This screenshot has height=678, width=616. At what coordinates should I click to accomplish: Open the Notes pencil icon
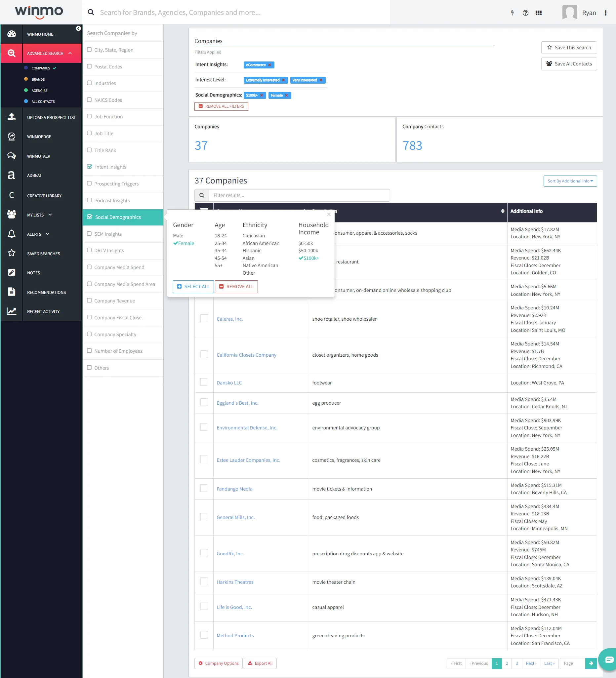pyautogui.click(x=12, y=273)
